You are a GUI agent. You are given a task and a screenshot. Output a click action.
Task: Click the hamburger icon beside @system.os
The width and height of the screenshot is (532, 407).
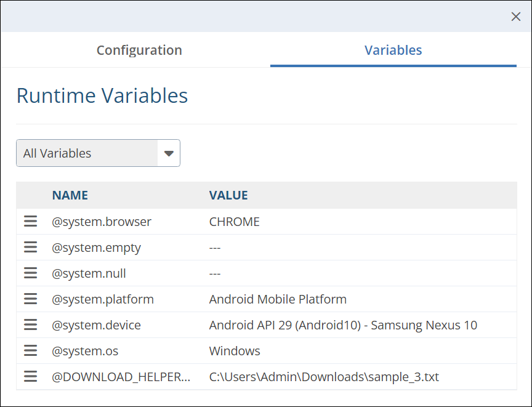30,351
